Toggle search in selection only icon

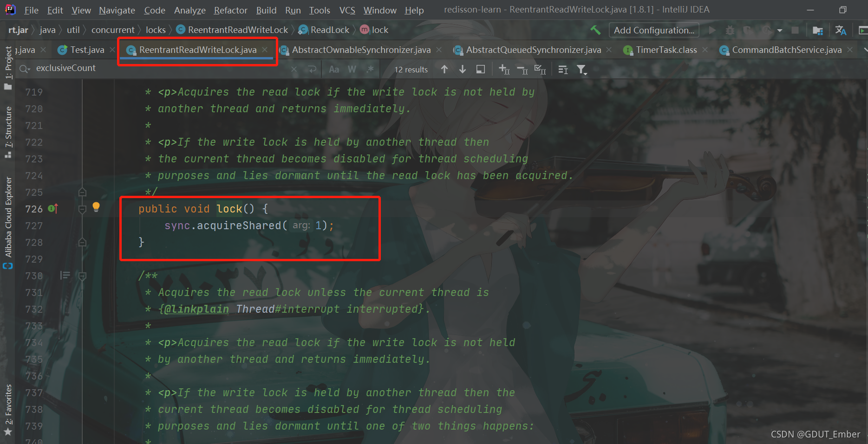point(481,69)
